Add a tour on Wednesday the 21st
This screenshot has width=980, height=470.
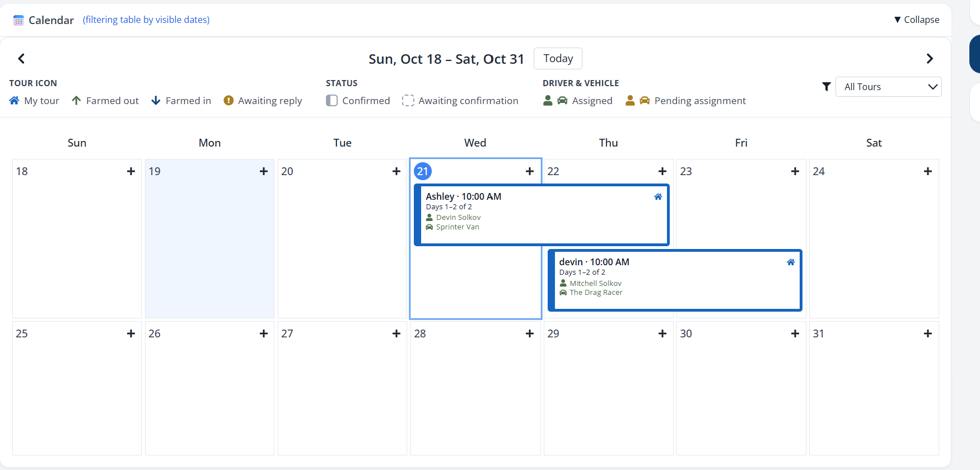530,171
